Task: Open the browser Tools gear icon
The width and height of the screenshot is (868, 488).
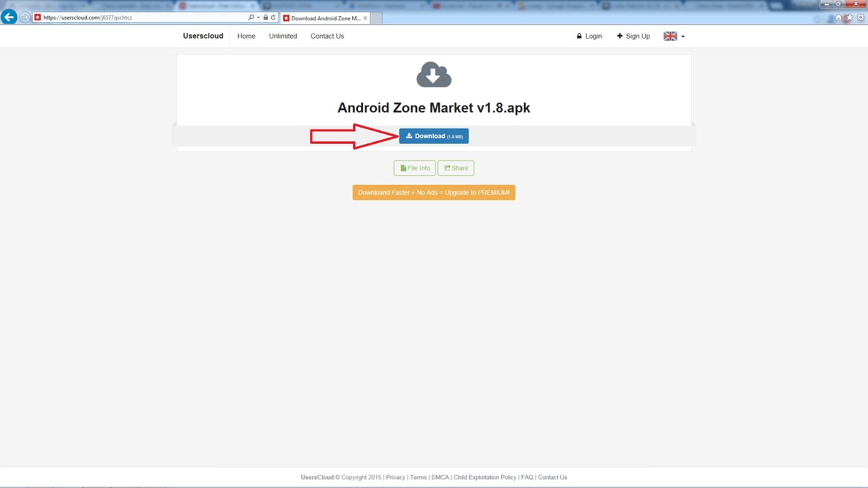Action: (x=860, y=17)
